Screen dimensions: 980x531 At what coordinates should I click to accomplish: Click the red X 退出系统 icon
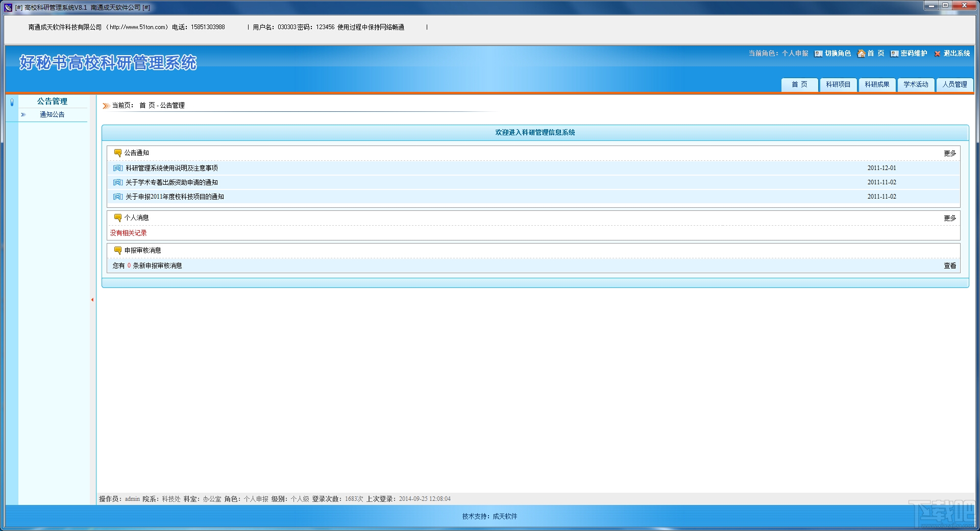click(x=937, y=54)
